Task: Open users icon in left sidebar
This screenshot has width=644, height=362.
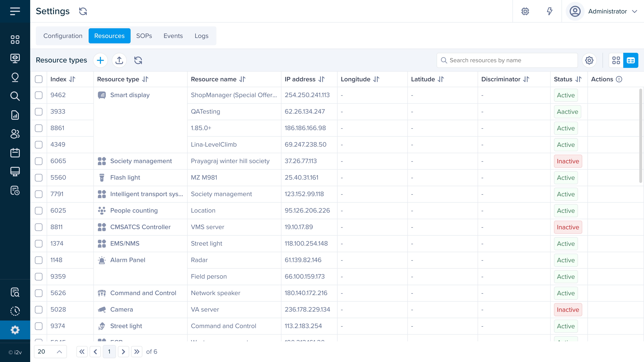Action: [15, 134]
